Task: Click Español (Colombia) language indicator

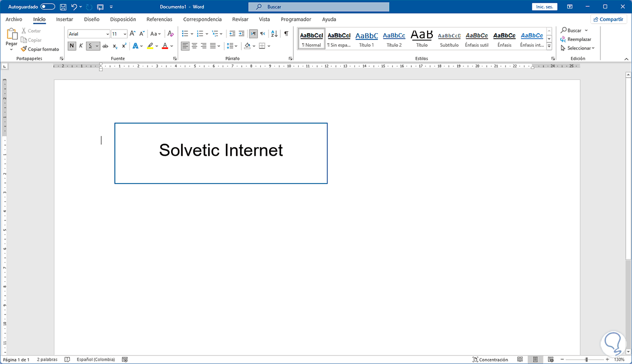Action: click(95, 360)
